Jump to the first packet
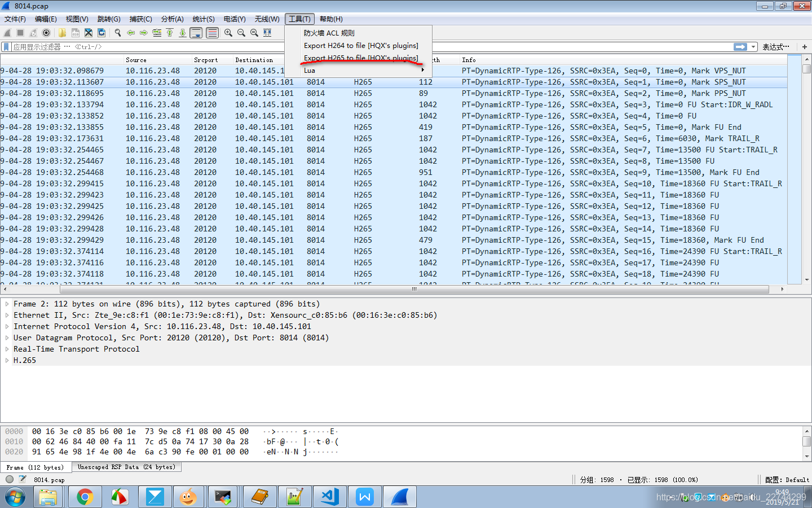The width and height of the screenshot is (812, 508). [x=170, y=33]
